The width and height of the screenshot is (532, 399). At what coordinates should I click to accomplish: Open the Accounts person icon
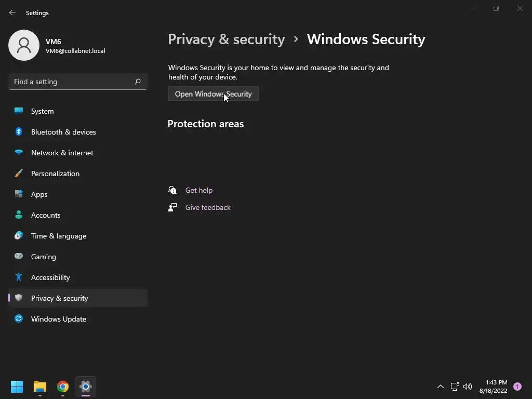tap(19, 215)
